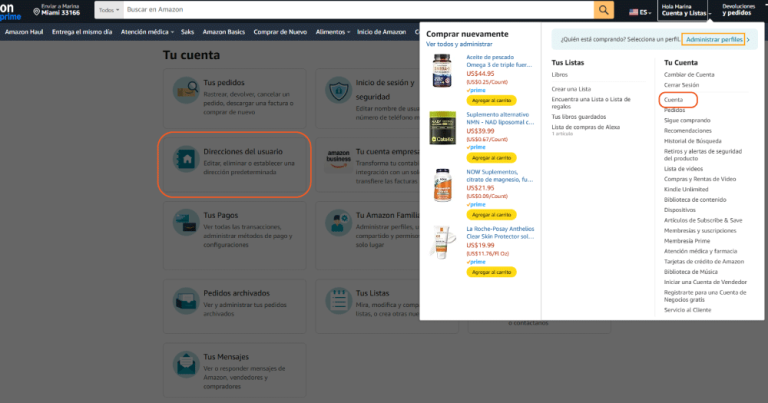Image resolution: width=768 pixels, height=403 pixels.
Task: Click the orange search magnifier button
Action: click(604, 10)
